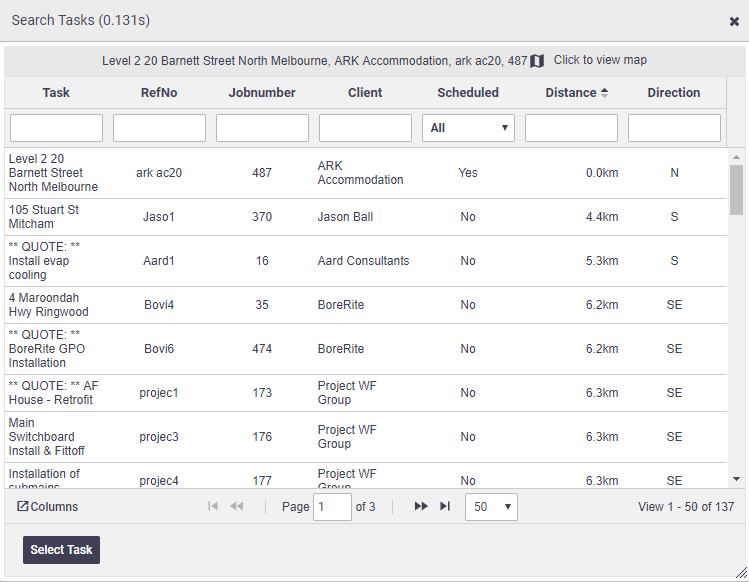Click the page number input
The width and height of the screenshot is (749, 582).
(332, 507)
